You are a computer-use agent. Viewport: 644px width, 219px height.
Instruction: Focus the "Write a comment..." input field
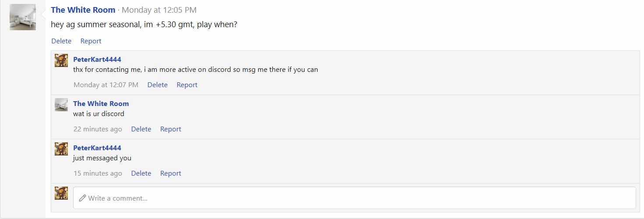354,198
